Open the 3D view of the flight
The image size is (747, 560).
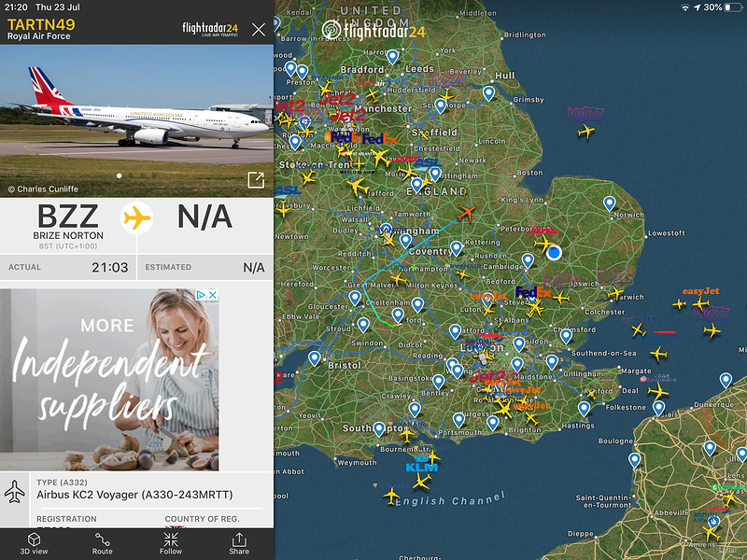pyautogui.click(x=34, y=543)
